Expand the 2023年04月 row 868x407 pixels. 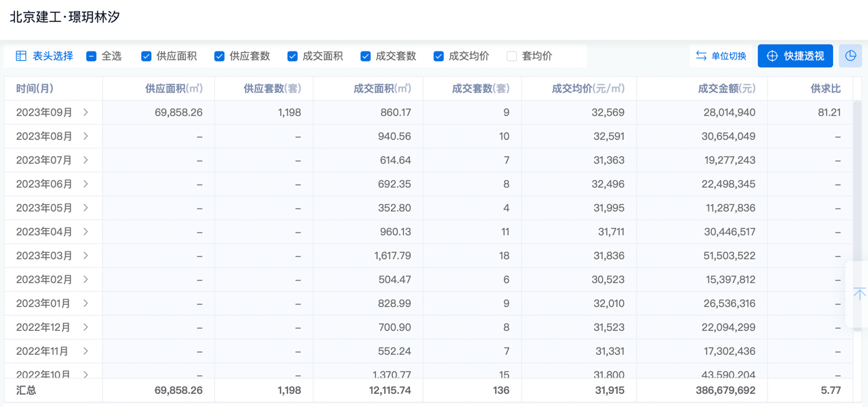click(x=86, y=232)
